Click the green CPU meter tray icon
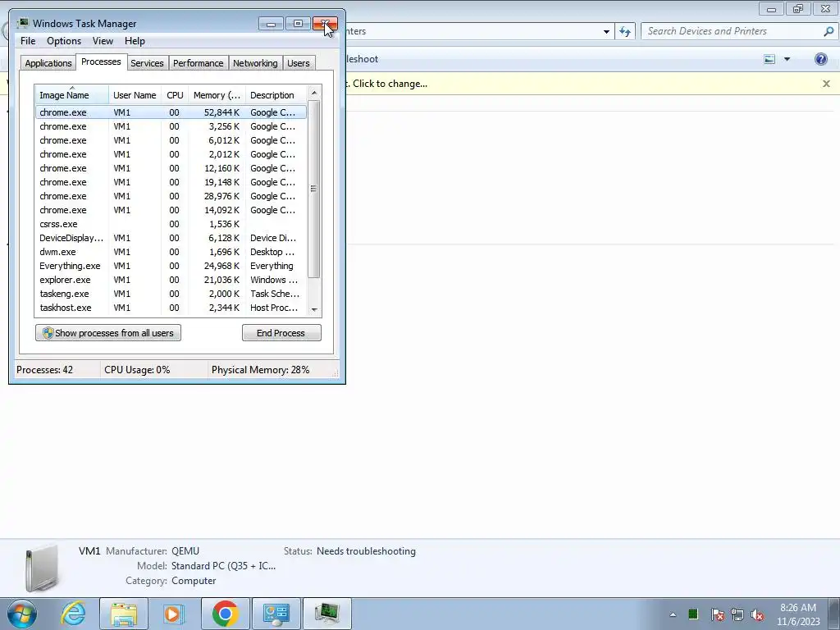 [693, 614]
